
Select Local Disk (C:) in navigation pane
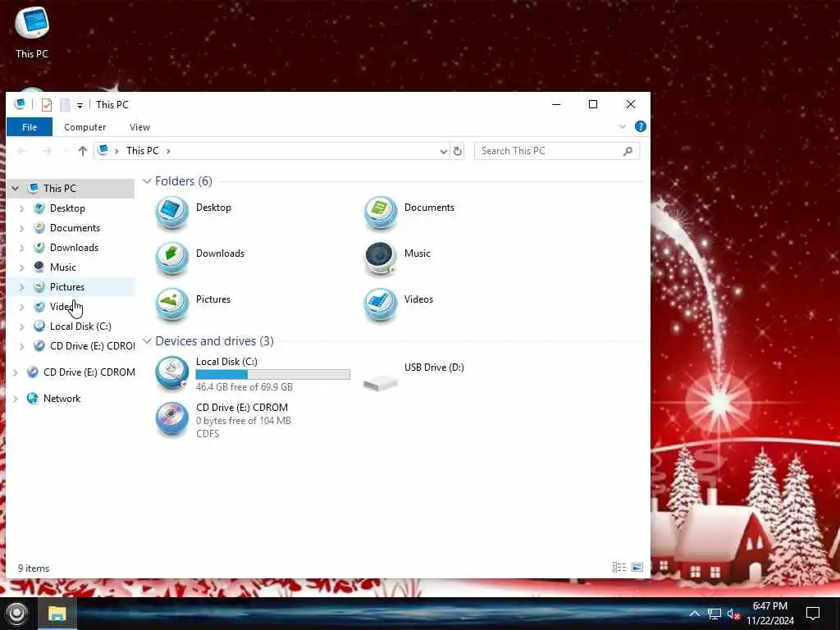click(80, 326)
